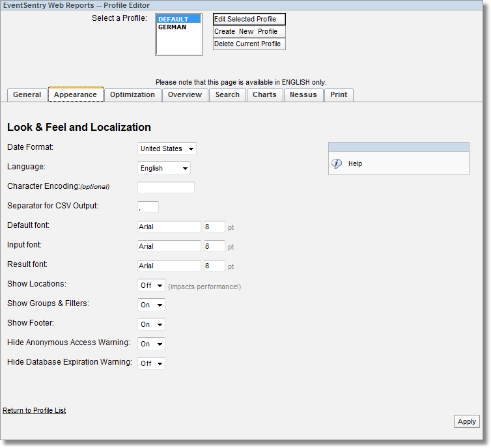Switch to the General tab
The height and width of the screenshot is (448, 491).
coord(27,95)
